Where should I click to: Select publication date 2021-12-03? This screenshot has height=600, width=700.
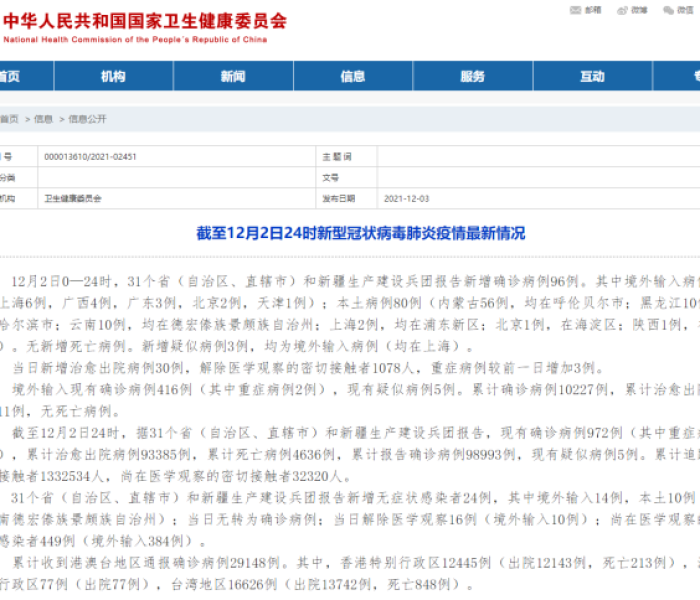[x=406, y=199]
